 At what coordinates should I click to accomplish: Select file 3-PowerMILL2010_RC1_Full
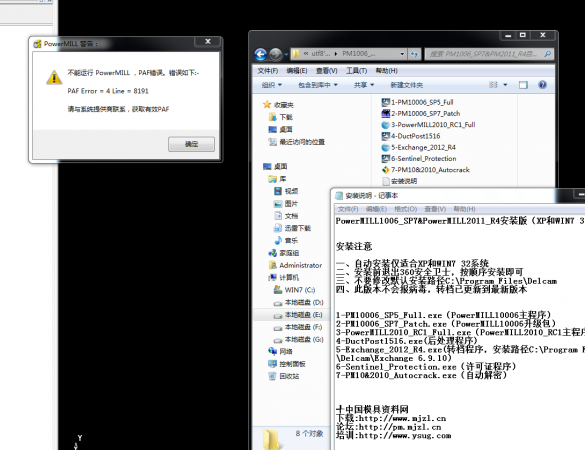(x=428, y=125)
